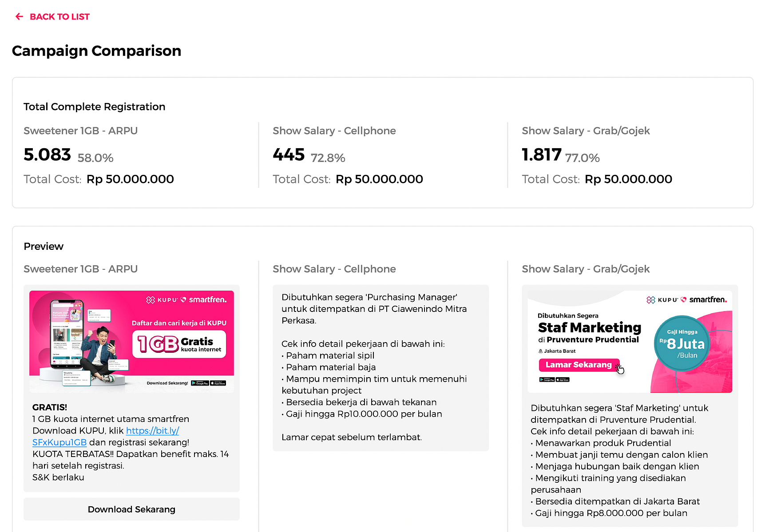Select Sweetener 1GB - ARPU label in registration card
Viewport: 773px width, 532px height.
click(80, 131)
